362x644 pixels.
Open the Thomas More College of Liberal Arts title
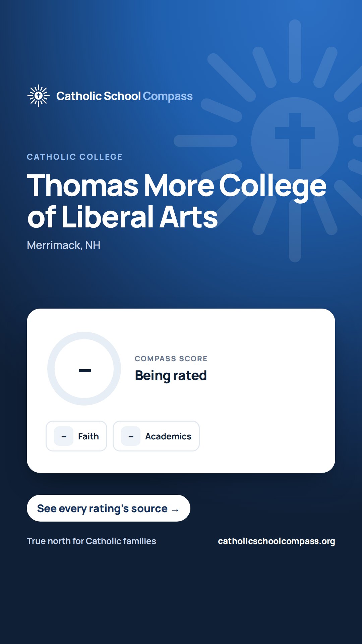pos(177,201)
